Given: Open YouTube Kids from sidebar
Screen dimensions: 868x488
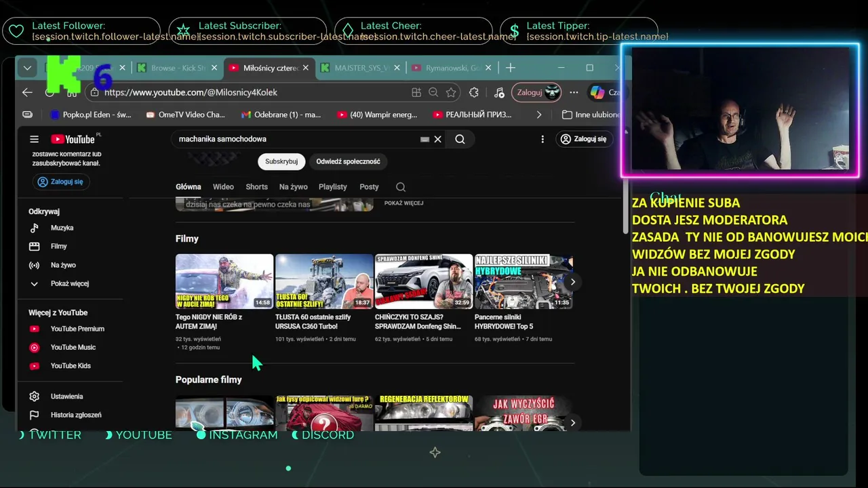Looking at the screenshot, I should (x=71, y=365).
